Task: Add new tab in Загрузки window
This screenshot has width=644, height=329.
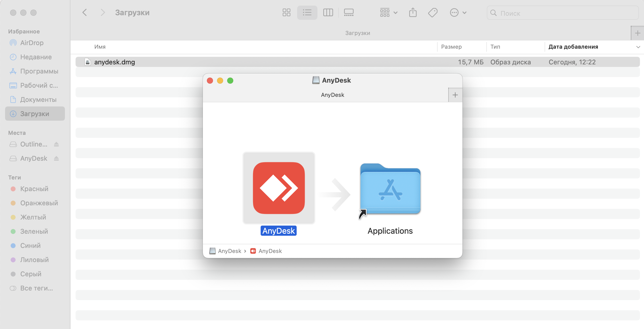Action: (638, 33)
